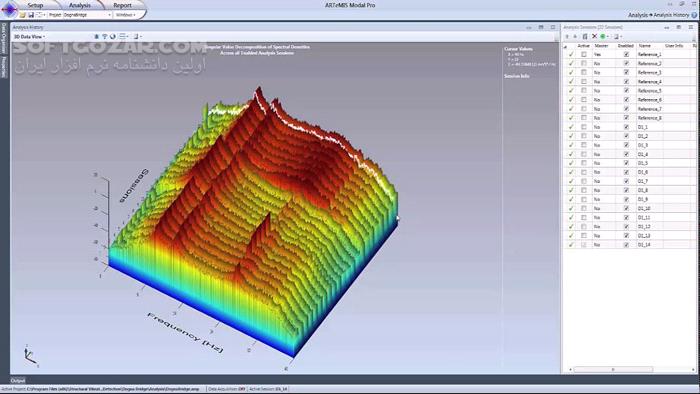
Task: Click the help icon beside Analysis History
Action: coord(694,15)
